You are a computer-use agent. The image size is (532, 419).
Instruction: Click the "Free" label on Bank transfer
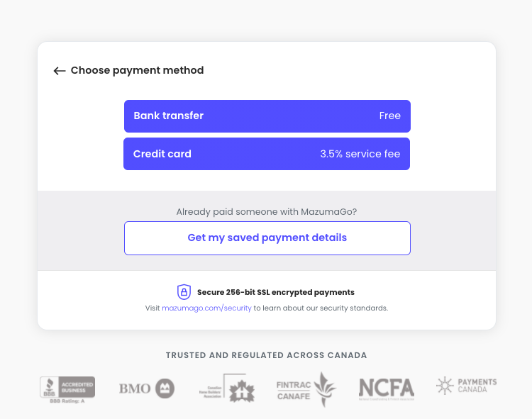390,116
